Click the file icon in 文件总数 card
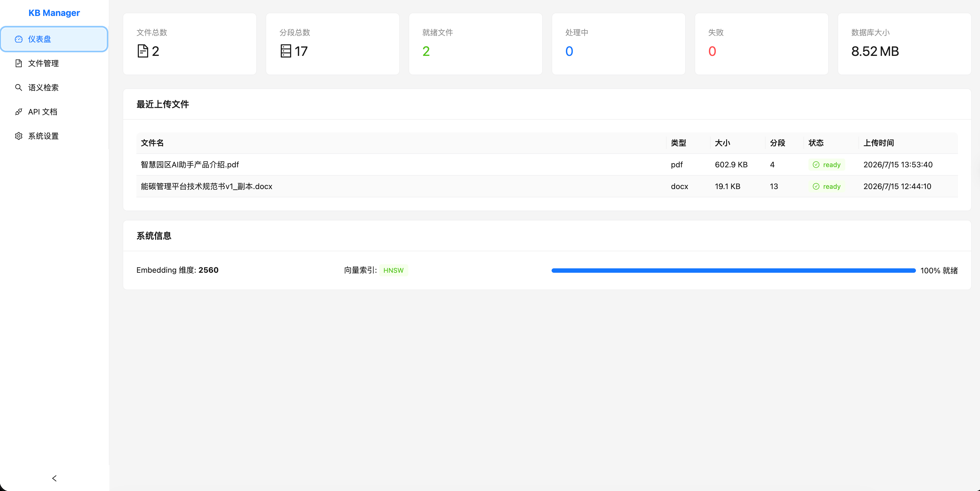This screenshot has height=491, width=980. [143, 51]
